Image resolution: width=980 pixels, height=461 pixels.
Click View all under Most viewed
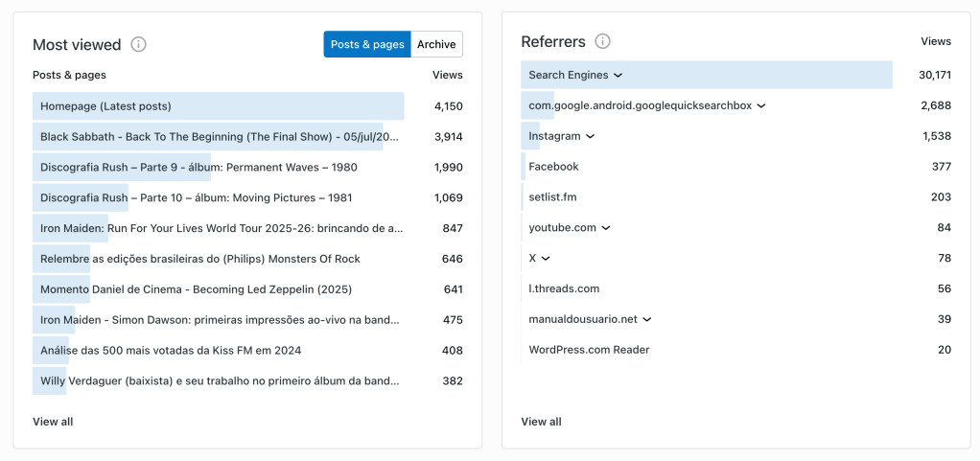click(x=53, y=422)
